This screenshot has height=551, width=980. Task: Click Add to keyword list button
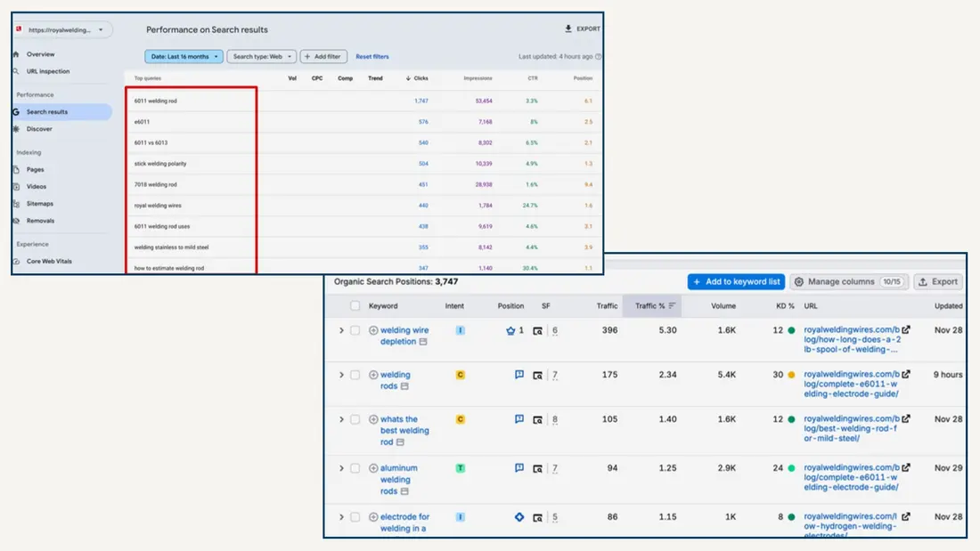tap(736, 282)
